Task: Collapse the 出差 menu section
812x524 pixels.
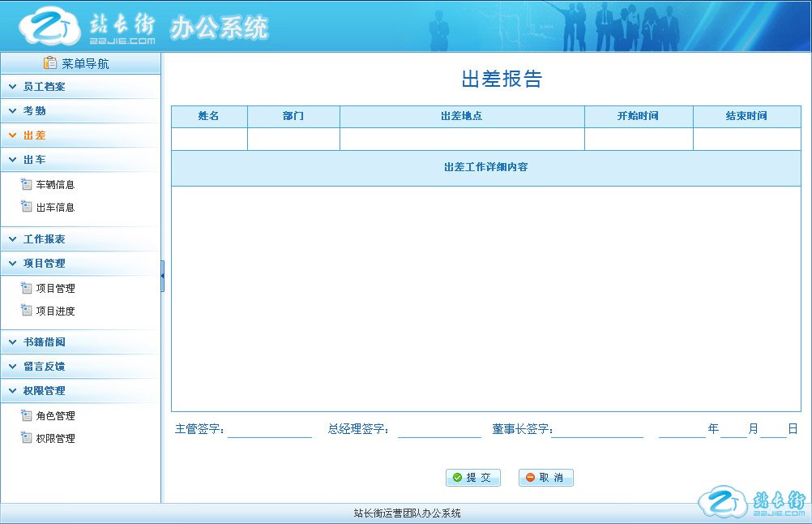Action: tap(34, 135)
